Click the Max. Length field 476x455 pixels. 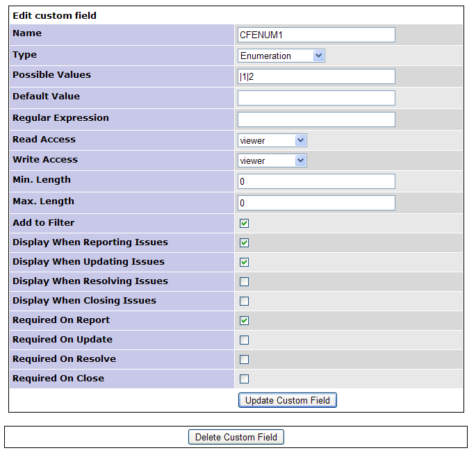[316, 203]
